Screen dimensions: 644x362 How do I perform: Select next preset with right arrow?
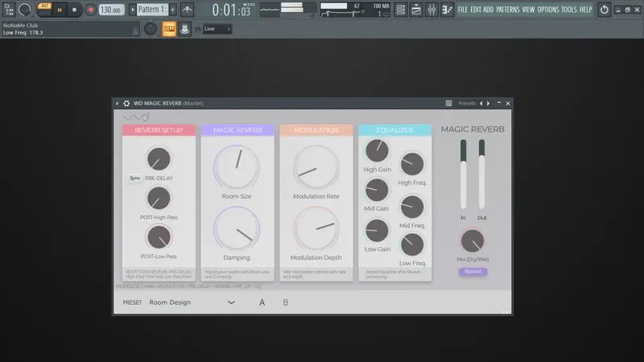click(489, 104)
